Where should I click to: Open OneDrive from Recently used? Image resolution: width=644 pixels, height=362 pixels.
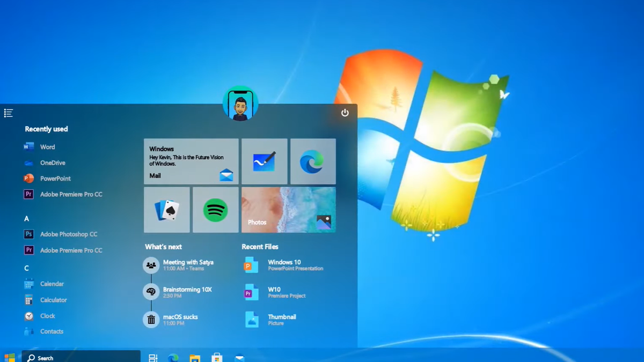pos(45,162)
